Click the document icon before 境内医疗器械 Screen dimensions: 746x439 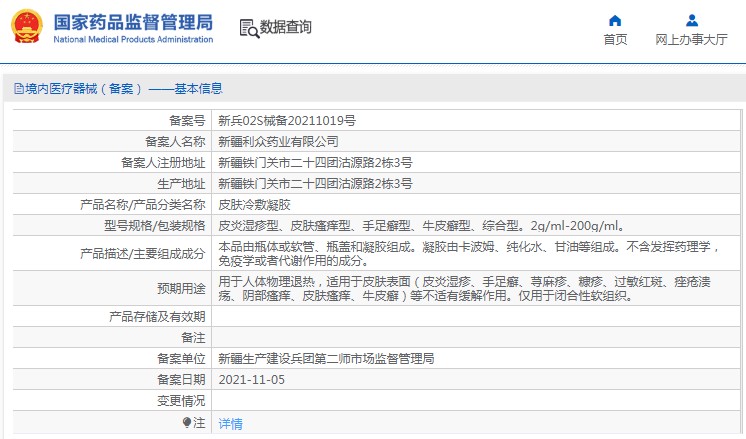(19, 88)
